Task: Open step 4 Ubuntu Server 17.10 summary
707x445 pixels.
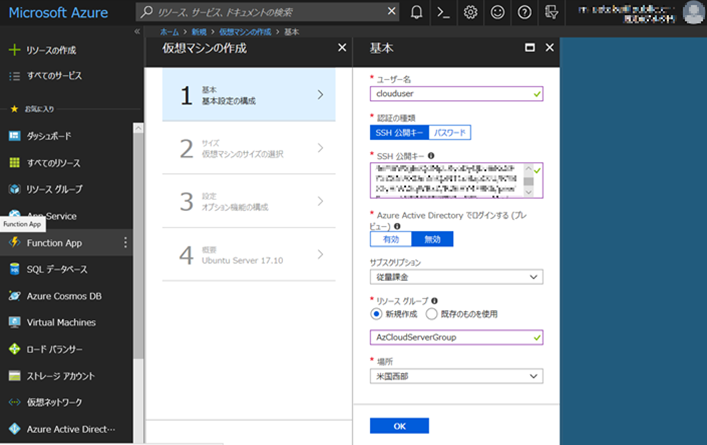Action: [249, 254]
